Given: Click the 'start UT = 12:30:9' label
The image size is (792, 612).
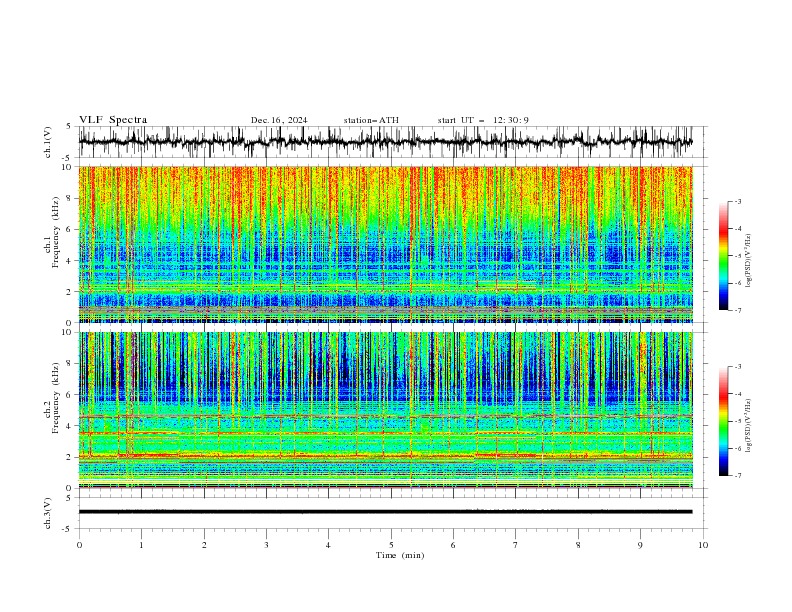Looking at the screenshot, I should coord(483,120).
